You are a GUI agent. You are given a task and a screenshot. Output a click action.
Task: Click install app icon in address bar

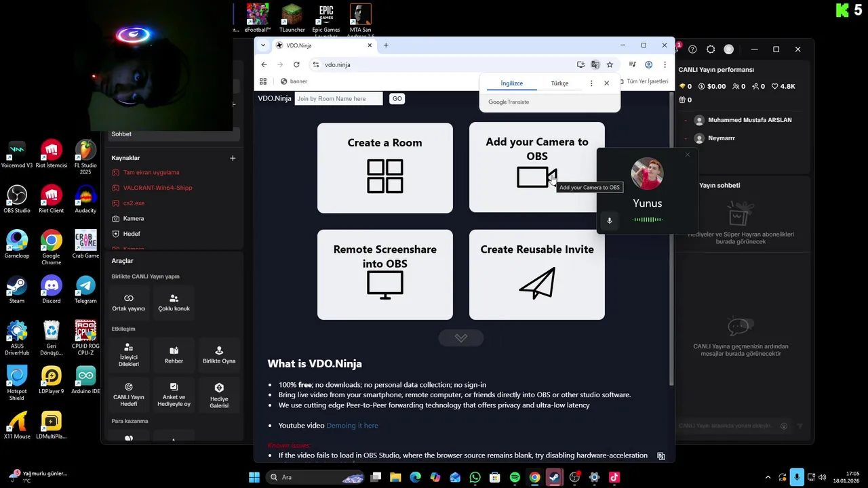coord(580,64)
